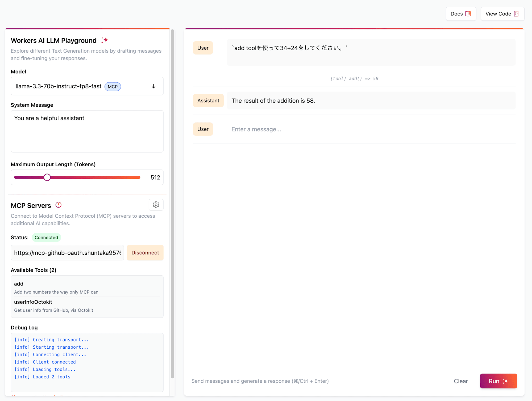Click the 'Add two numbers' tool description
This screenshot has width=532, height=401.
tap(56, 292)
